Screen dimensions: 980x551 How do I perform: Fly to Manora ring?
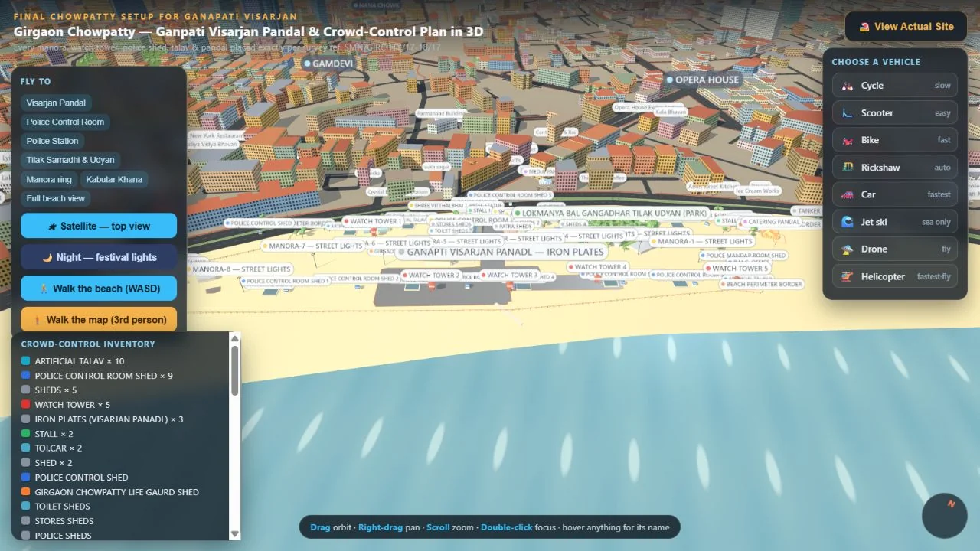coord(49,179)
